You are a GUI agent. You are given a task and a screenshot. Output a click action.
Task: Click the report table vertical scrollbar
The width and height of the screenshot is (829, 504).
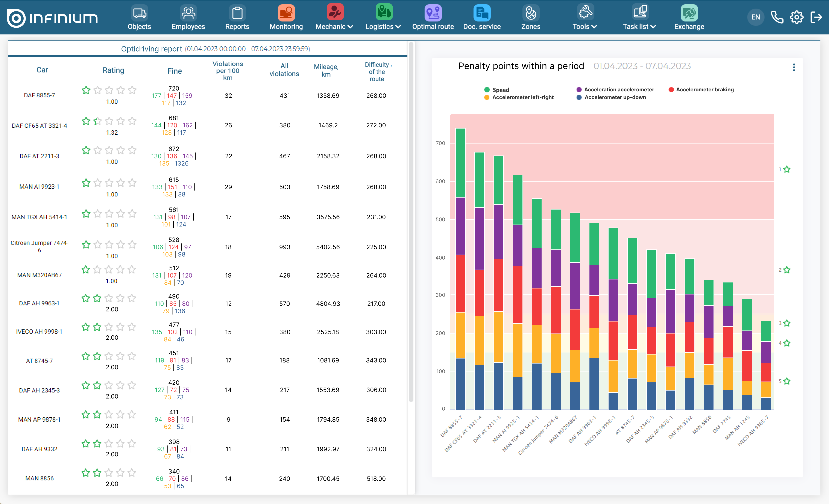point(411,222)
